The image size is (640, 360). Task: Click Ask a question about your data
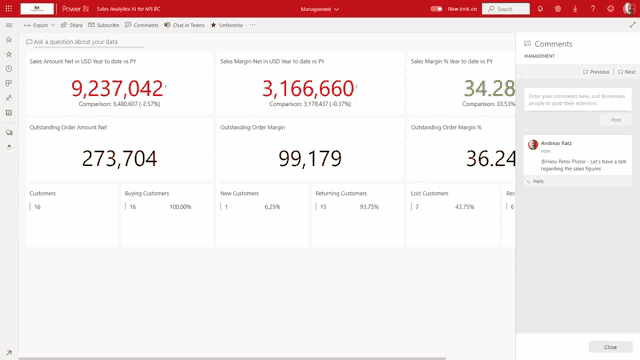[x=85, y=42]
